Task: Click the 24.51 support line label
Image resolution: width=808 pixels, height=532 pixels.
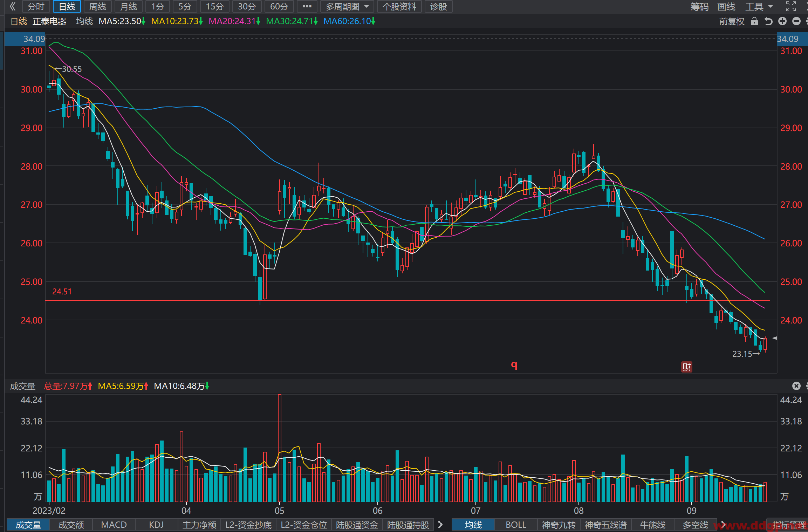Action: [x=62, y=292]
